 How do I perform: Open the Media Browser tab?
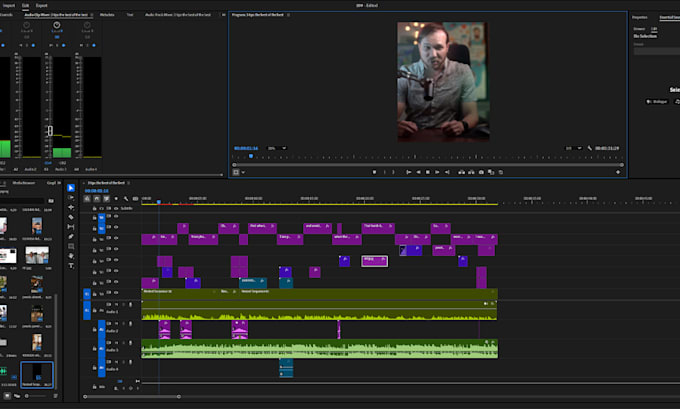(23, 183)
